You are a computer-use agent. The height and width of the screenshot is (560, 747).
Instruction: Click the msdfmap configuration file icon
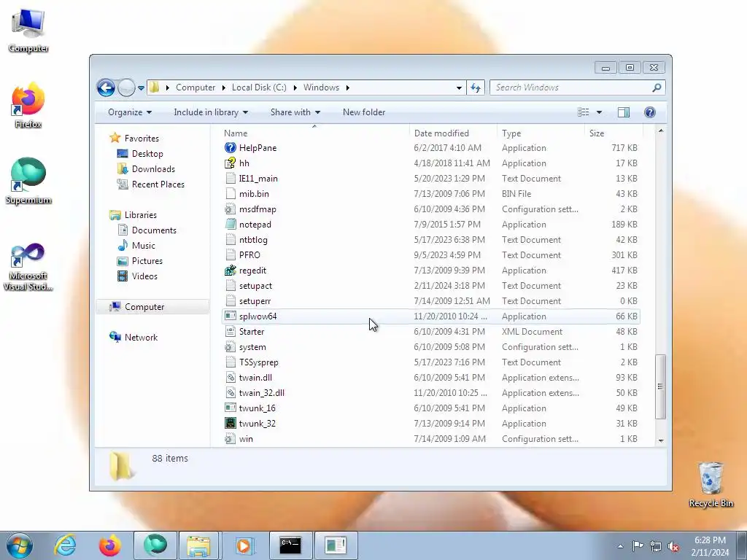pyautogui.click(x=230, y=209)
